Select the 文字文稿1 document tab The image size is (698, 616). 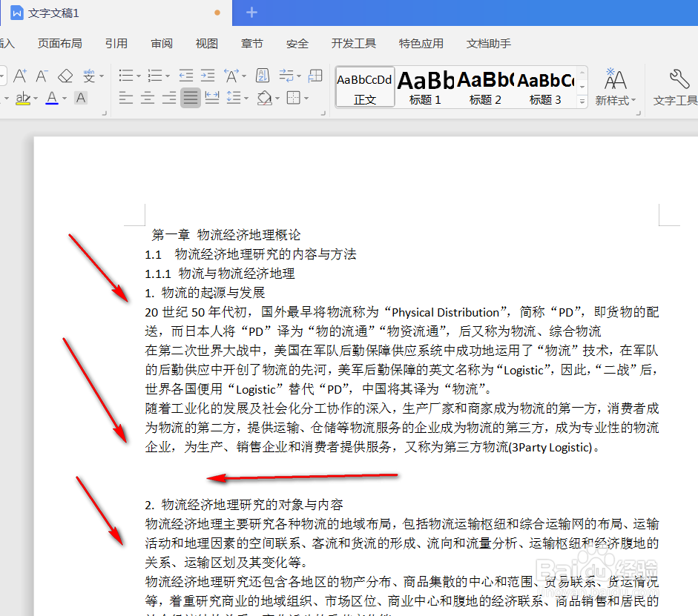[x=116, y=13]
